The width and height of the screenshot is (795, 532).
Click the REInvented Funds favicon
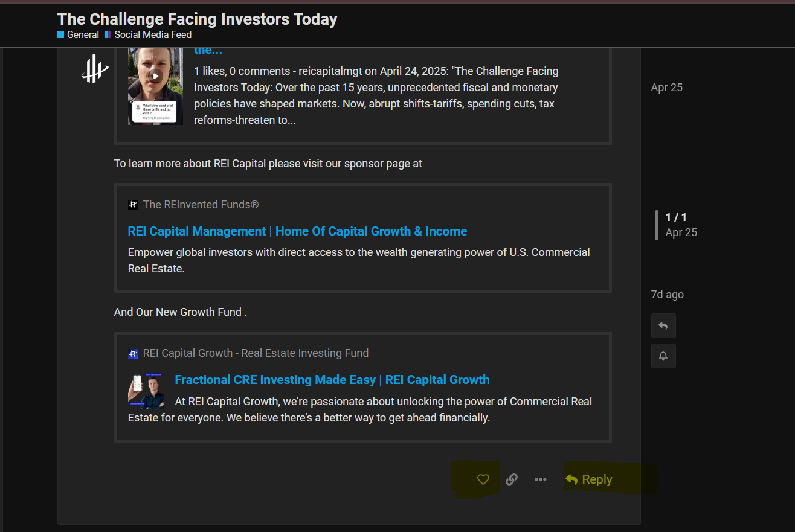(133, 205)
